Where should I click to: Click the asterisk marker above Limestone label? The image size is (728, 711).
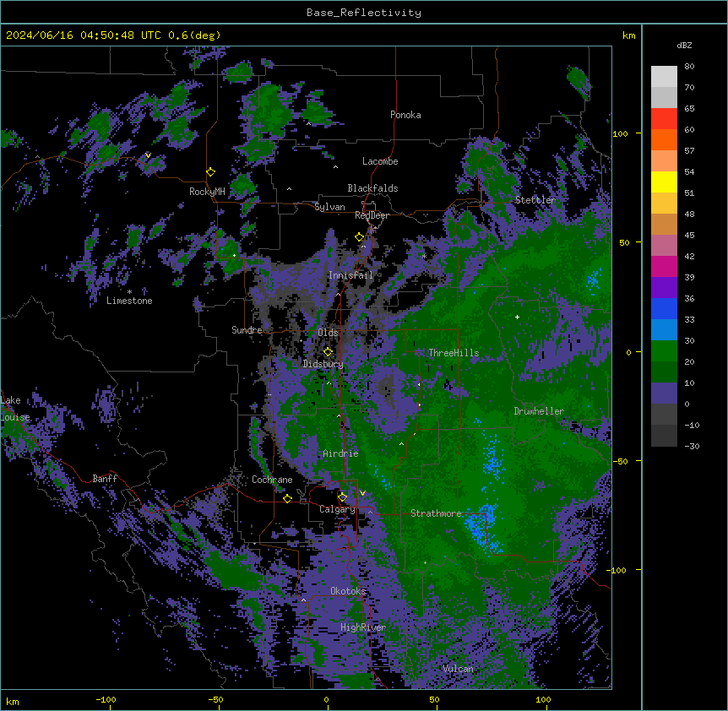pos(129,292)
